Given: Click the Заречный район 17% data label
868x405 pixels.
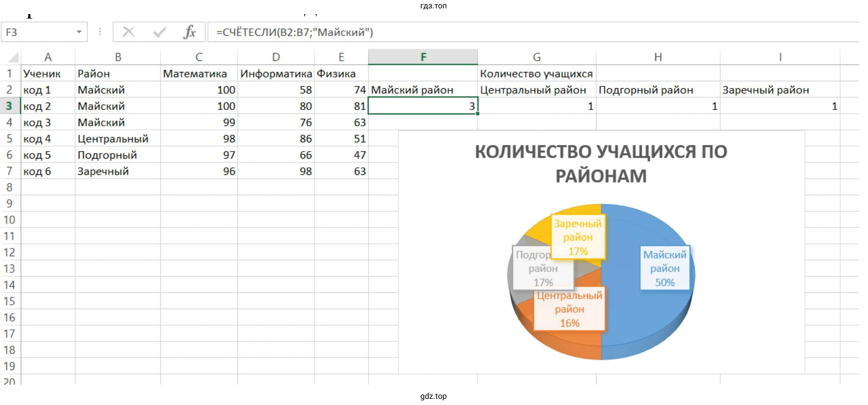Looking at the screenshot, I should click(577, 237).
